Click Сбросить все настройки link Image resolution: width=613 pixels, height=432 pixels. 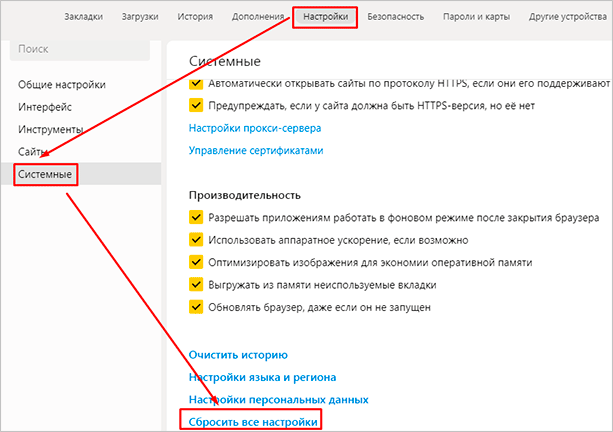pos(253,422)
